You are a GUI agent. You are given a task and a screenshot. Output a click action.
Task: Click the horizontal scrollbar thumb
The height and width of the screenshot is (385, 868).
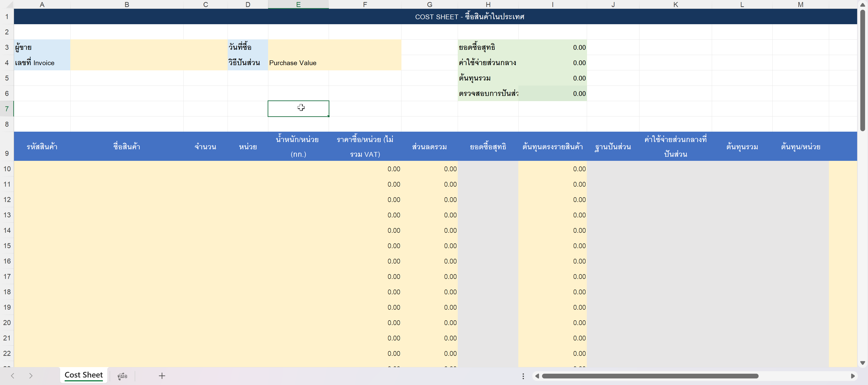point(650,376)
